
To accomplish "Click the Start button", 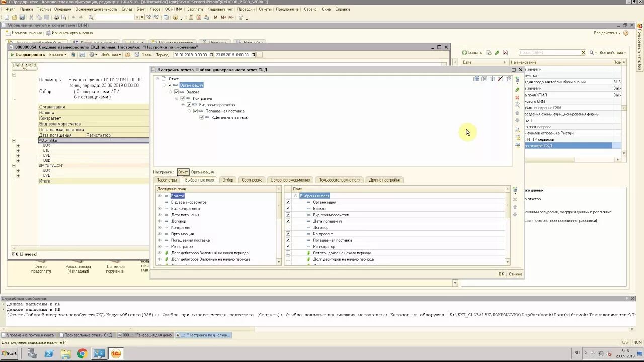I will pos(9,353).
